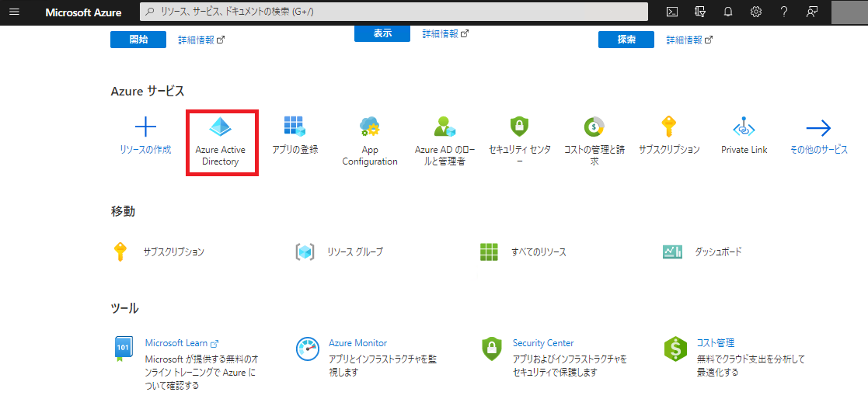Click the 開始 button
Image resolution: width=868 pixels, height=399 pixels.
pos(138,40)
